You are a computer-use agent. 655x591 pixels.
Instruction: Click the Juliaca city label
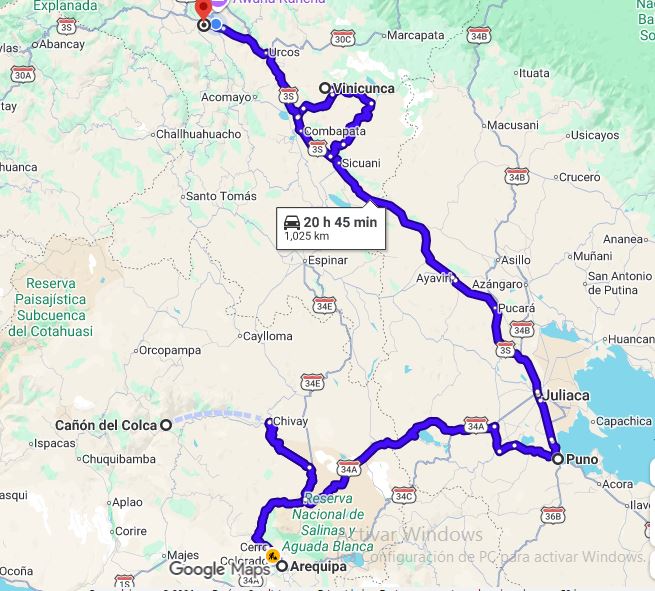(566, 395)
